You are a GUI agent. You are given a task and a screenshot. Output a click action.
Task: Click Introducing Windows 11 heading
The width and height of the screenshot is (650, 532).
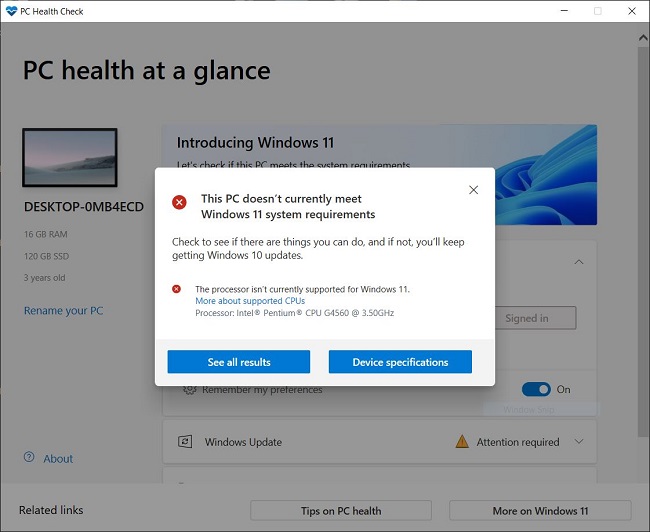[x=255, y=143]
